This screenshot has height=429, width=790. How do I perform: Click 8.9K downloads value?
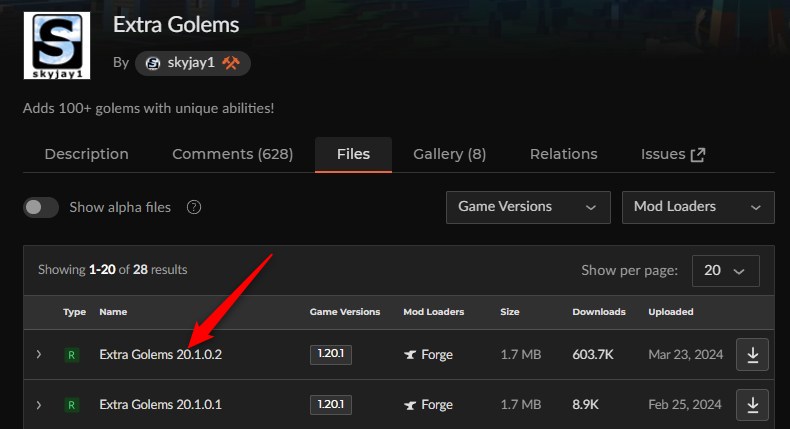(585, 405)
